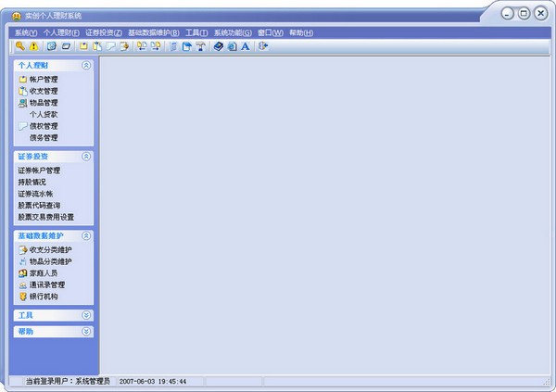Click the 2007-06-03 19:45:44 status bar time
Screen dimensions: 556x392
[153, 382]
